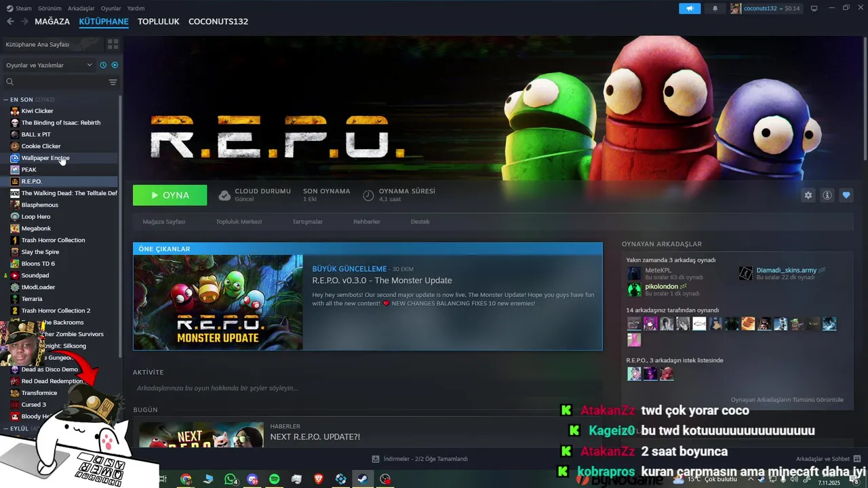Open collections grid view icon

113,44
